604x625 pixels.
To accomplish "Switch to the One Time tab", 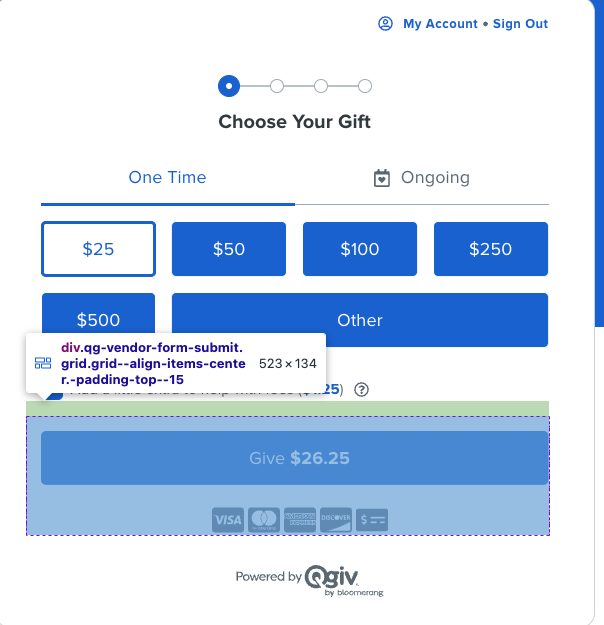I will pyautogui.click(x=167, y=178).
